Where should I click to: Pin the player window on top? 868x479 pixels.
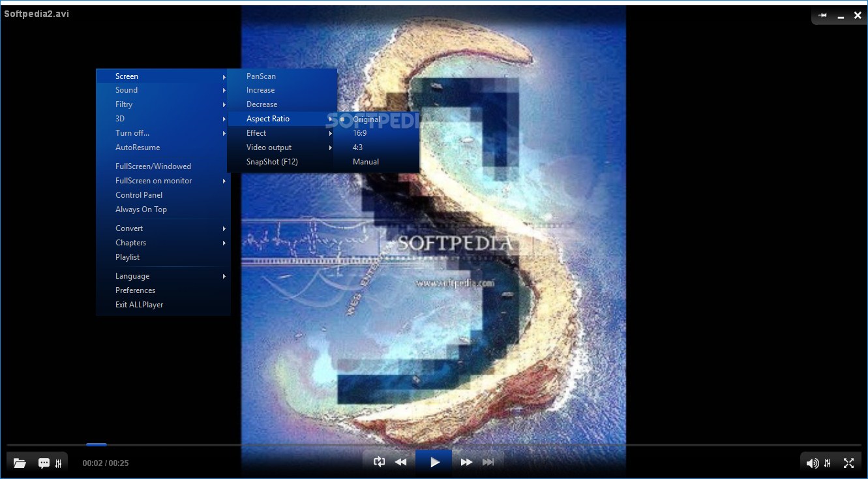(823, 15)
